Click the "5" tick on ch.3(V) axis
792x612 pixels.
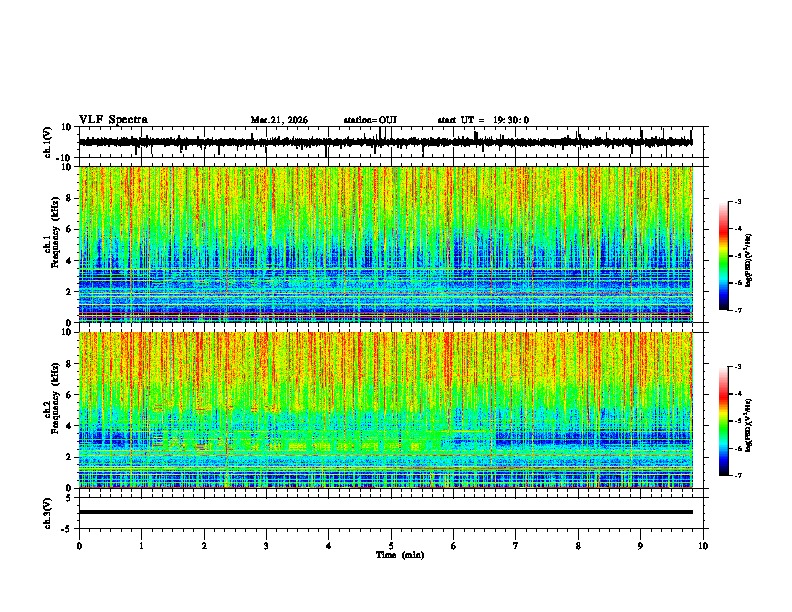tap(70, 498)
